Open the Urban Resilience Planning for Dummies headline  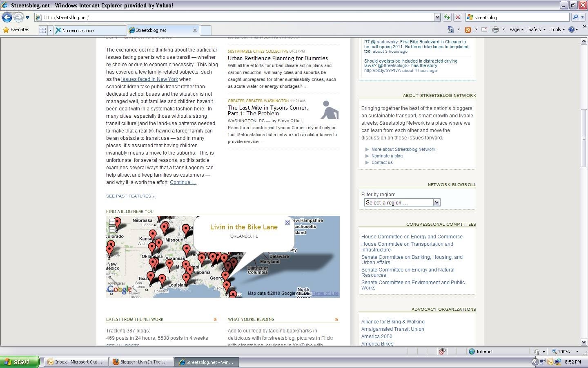278,58
